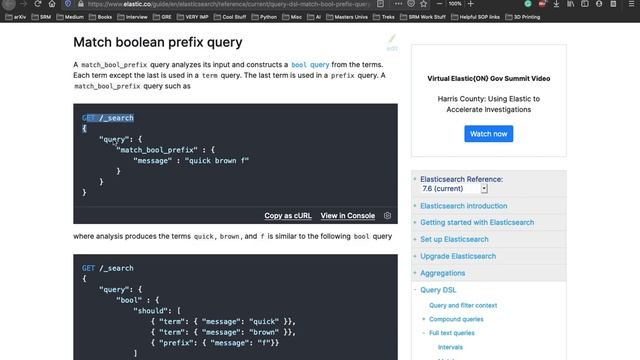Open the SRM bookmarks folder
This screenshot has height=360, width=640.
(41, 17)
